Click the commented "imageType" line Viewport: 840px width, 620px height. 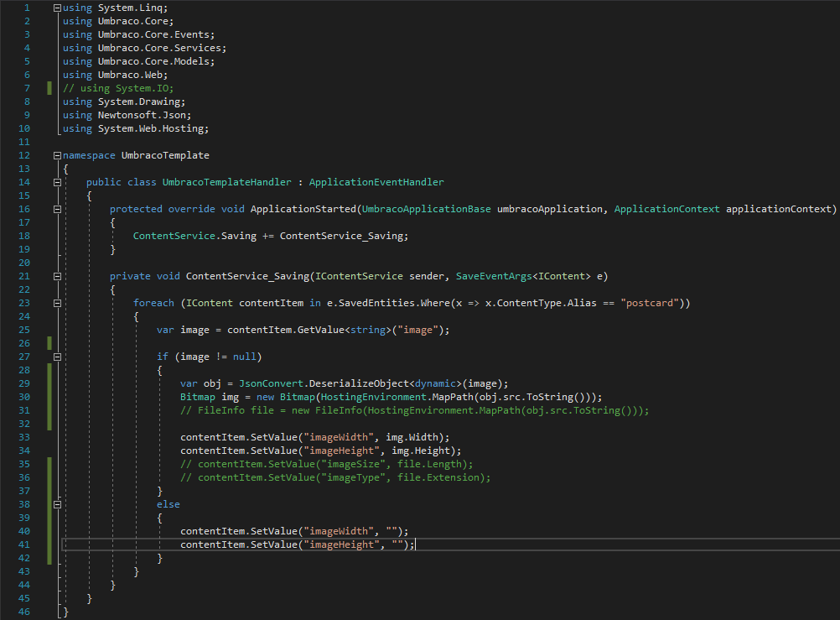(335, 477)
